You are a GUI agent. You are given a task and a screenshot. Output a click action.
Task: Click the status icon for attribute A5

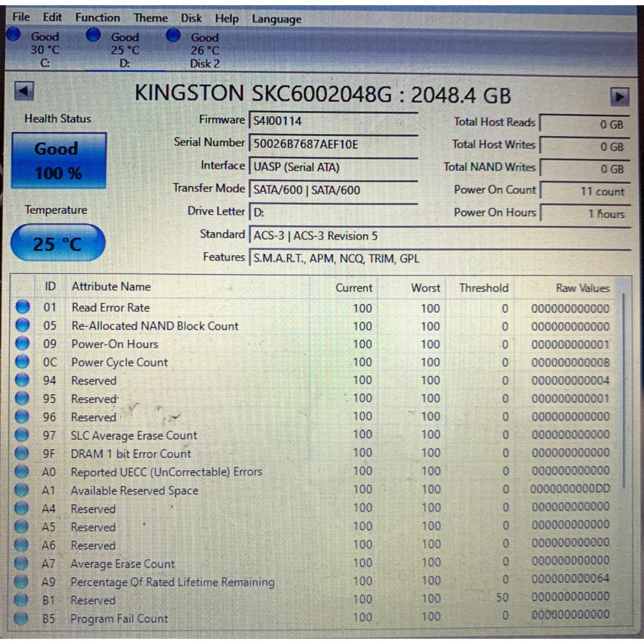[21, 526]
